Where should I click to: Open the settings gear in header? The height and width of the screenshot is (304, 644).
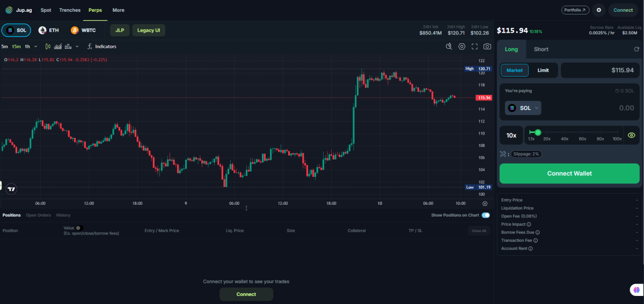(x=599, y=10)
